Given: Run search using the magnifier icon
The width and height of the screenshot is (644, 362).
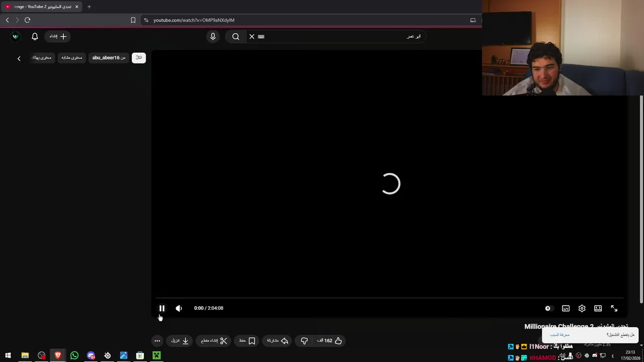Looking at the screenshot, I should [235, 36].
